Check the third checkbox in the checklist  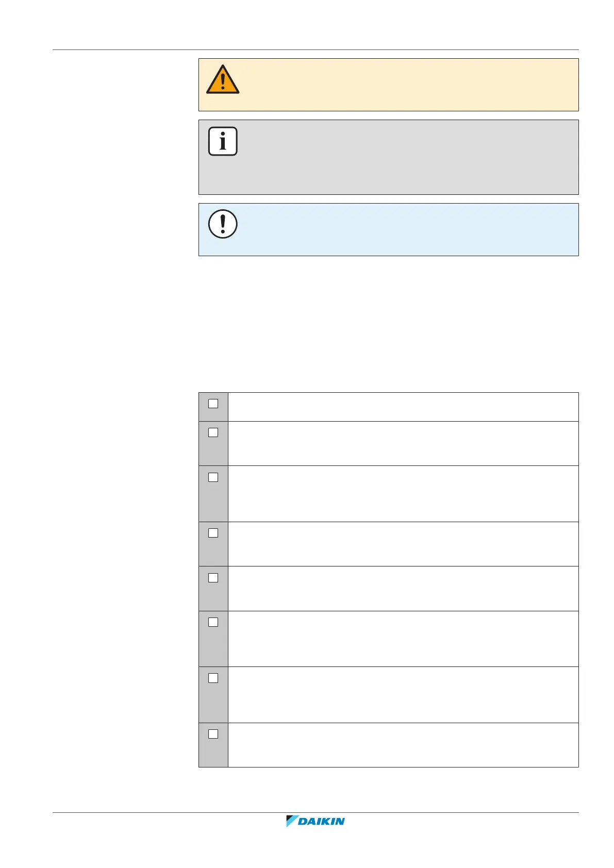tap(213, 477)
